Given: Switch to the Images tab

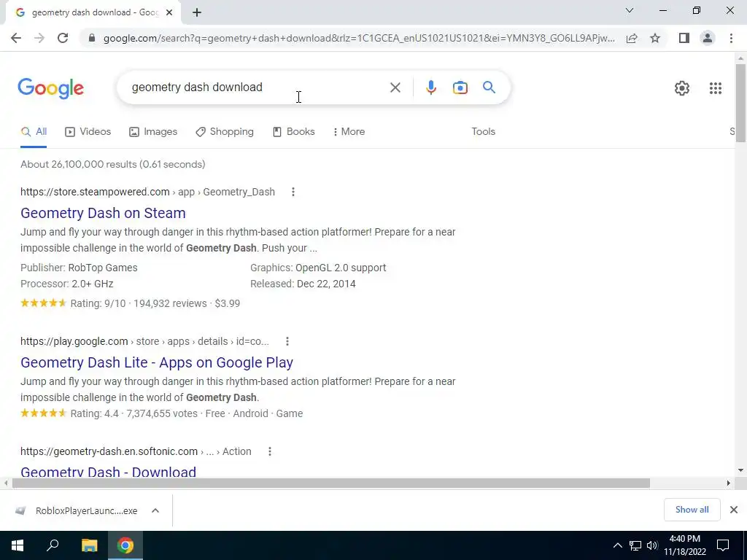Looking at the screenshot, I should 153,132.
